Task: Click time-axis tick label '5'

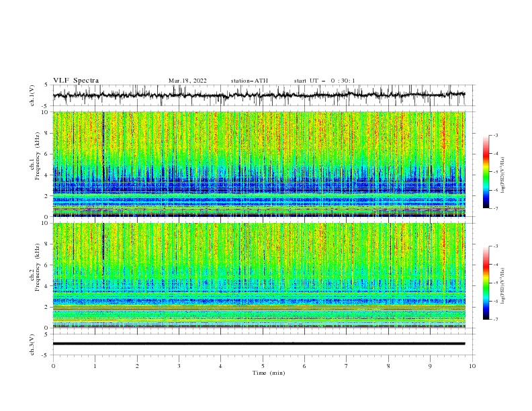Action: coord(263,366)
